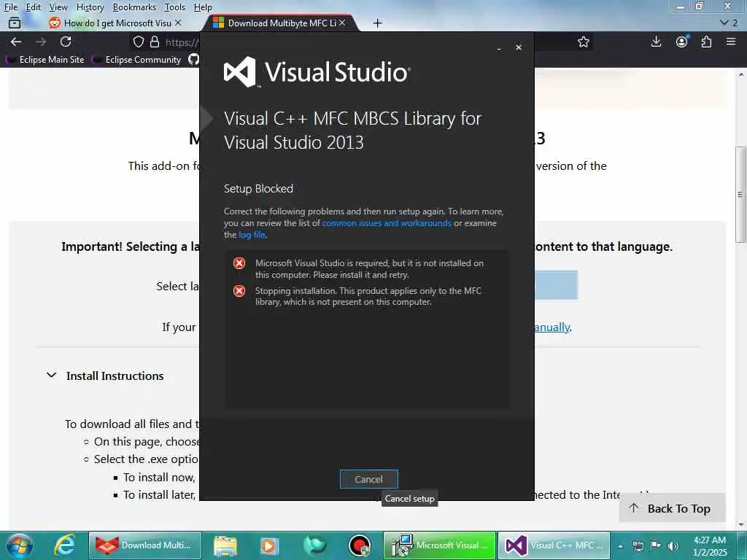Launch Internet Explorer from the taskbar
The width and height of the screenshot is (747, 560).
(64, 545)
